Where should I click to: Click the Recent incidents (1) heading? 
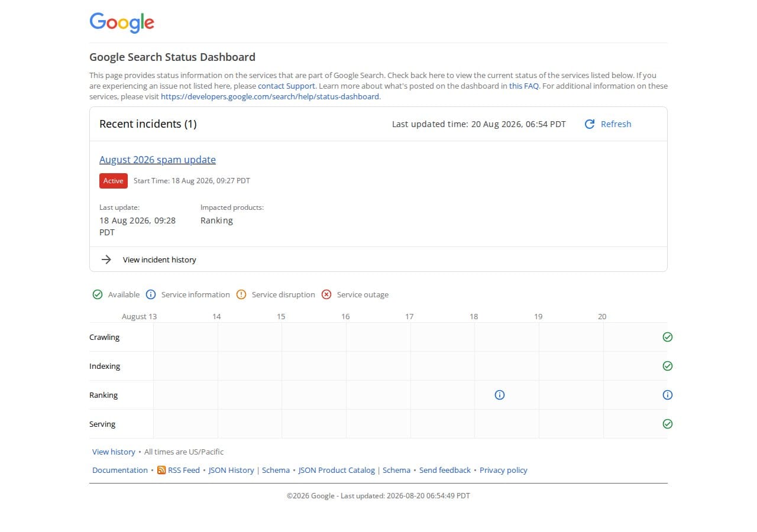click(x=148, y=124)
